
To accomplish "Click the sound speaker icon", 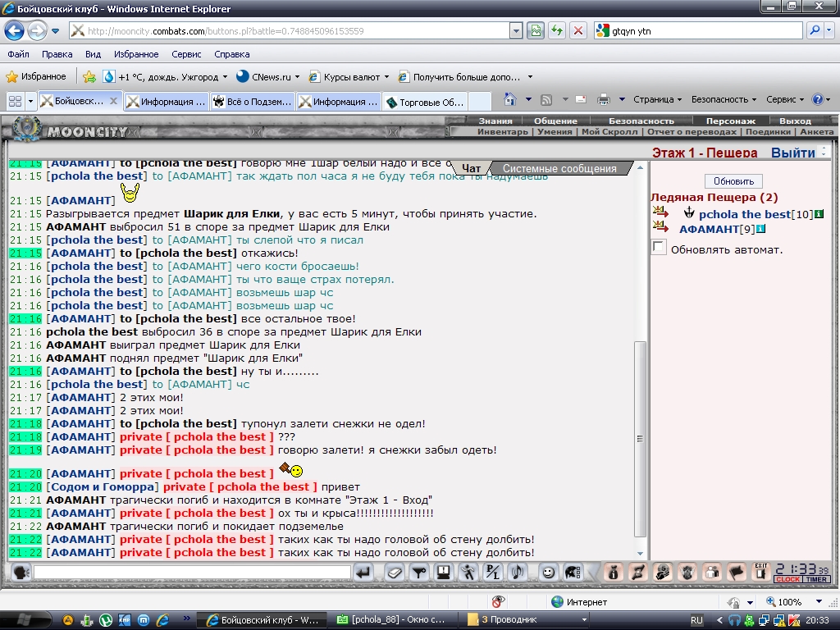I will (518, 573).
